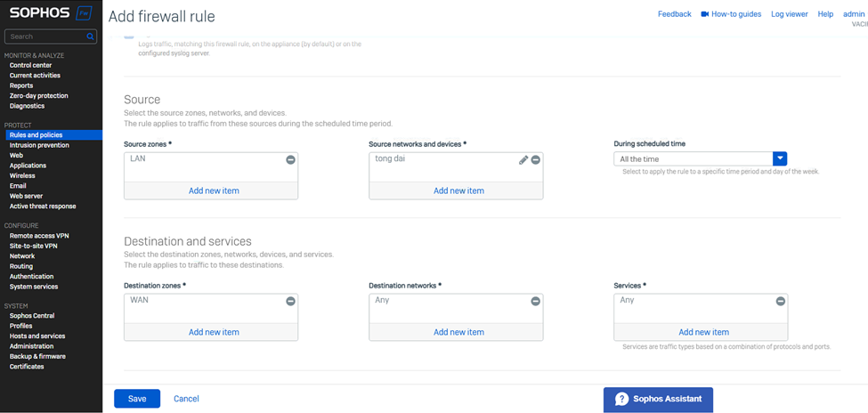Remove Any from Destination networks
Viewport: 868px width, 413px height.
tap(535, 302)
